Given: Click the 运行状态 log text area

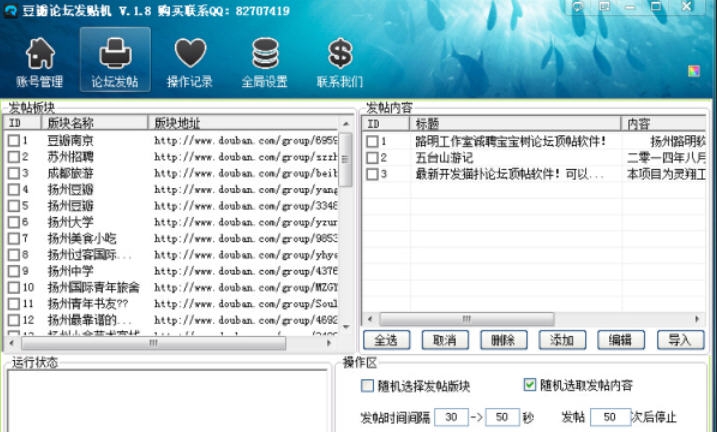Looking at the screenshot, I should pyautogui.click(x=168, y=401).
